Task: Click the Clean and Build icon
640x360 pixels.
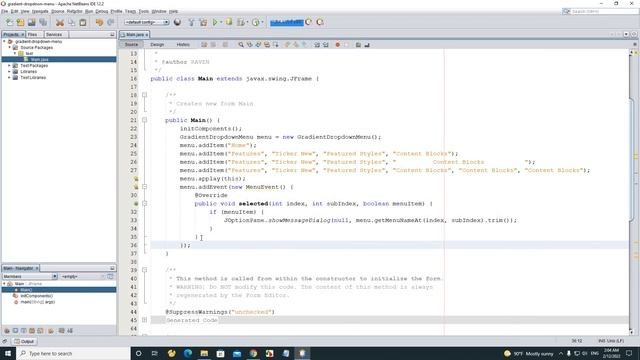Action: 203,22
